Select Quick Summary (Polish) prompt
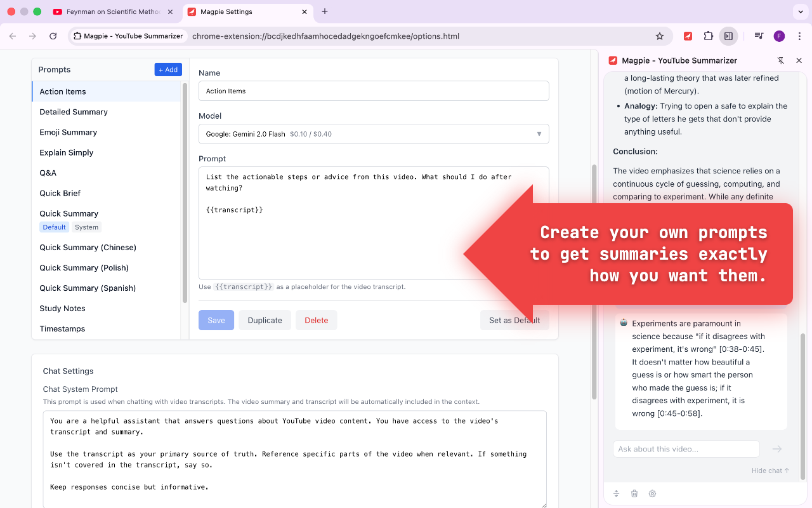This screenshot has width=812, height=508. 107,267
